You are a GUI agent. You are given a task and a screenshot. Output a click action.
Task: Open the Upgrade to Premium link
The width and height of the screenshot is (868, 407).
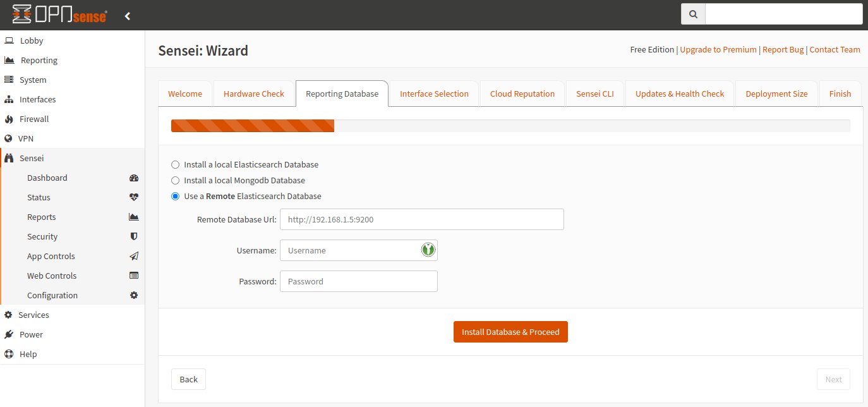tap(718, 50)
